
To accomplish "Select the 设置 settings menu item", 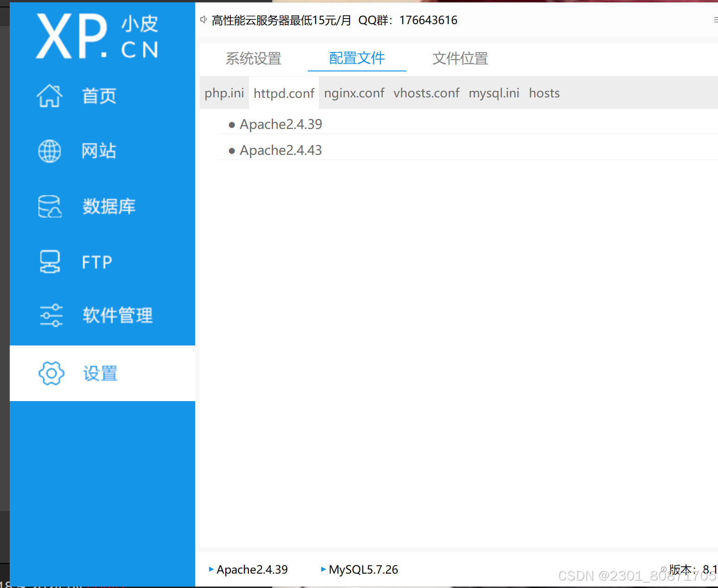I will [102, 373].
